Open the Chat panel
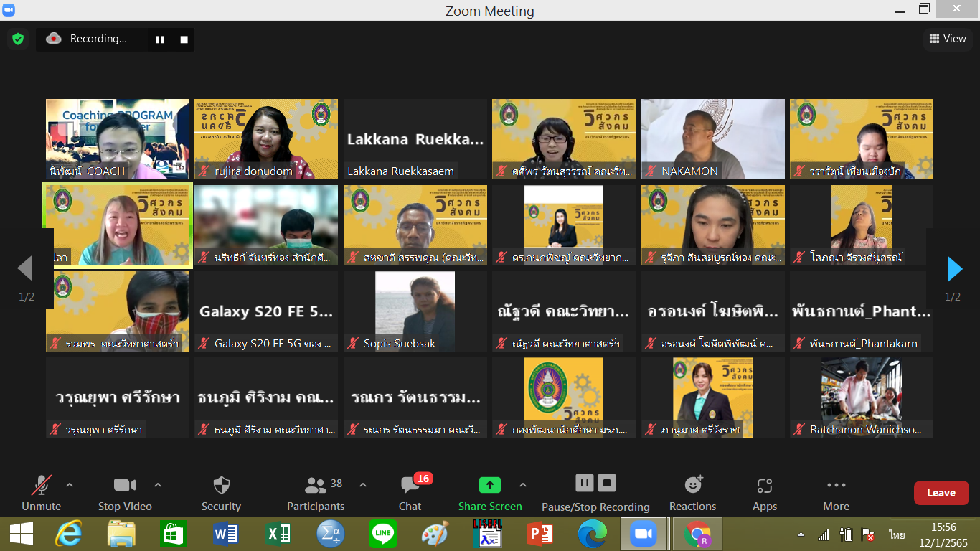980x551 pixels. pos(410,493)
